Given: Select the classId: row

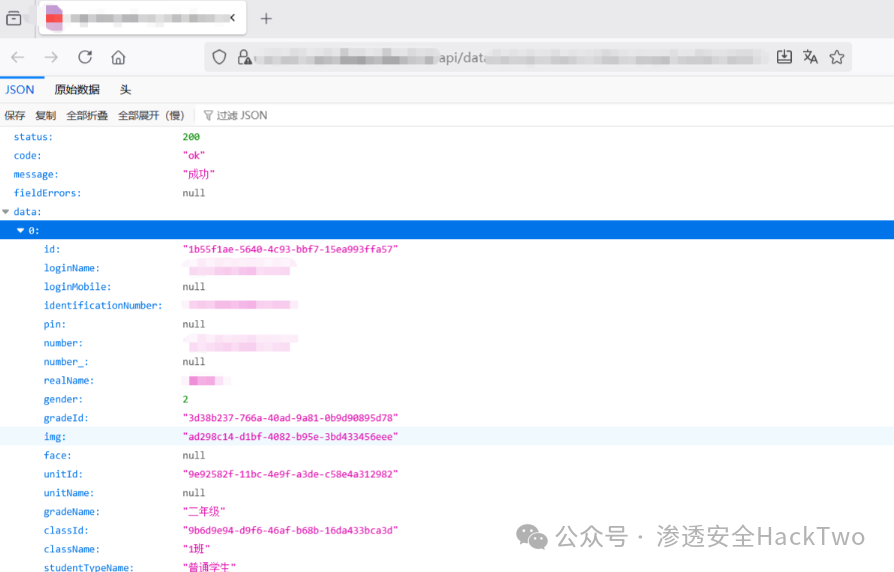Looking at the screenshot, I should point(447,530).
